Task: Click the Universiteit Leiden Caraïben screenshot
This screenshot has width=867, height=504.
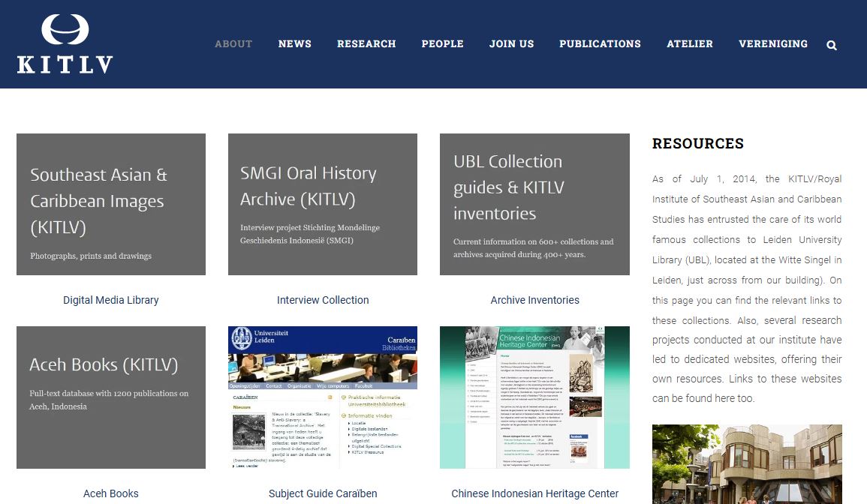Action: pos(323,397)
